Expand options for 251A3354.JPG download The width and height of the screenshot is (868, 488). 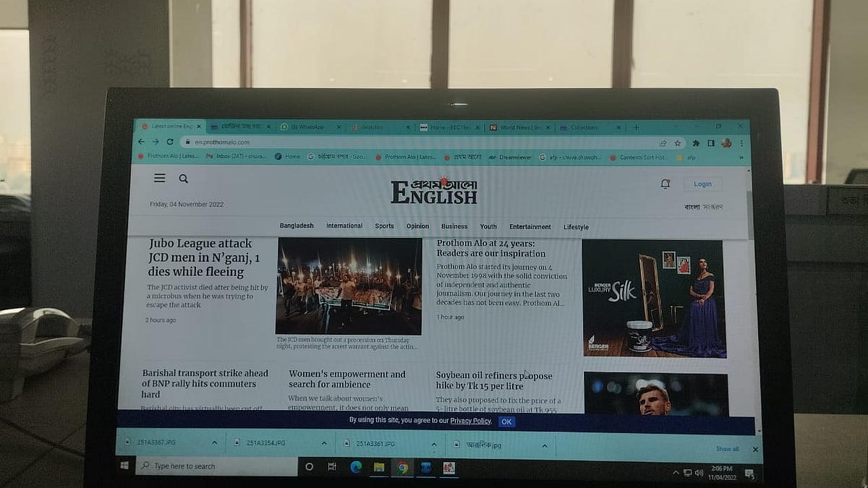324,443
